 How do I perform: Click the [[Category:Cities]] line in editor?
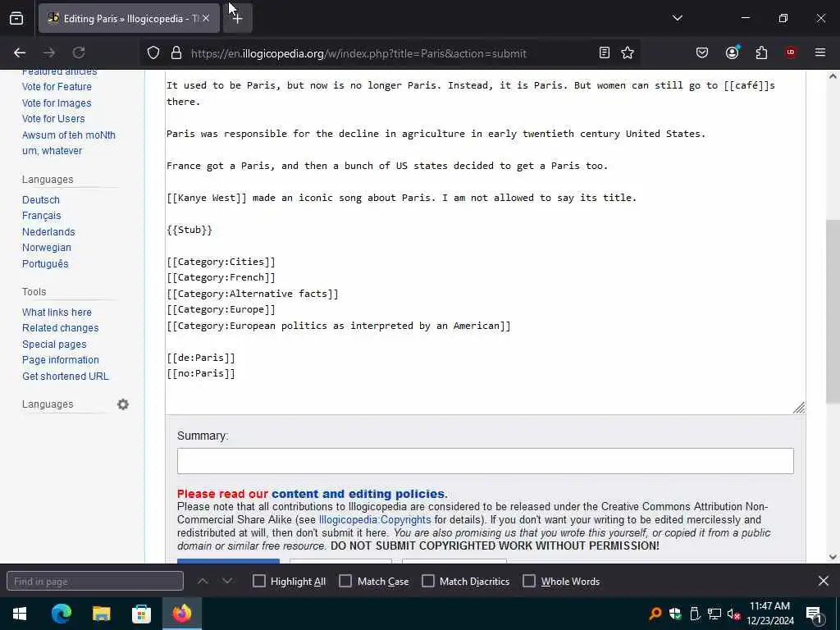point(221,262)
